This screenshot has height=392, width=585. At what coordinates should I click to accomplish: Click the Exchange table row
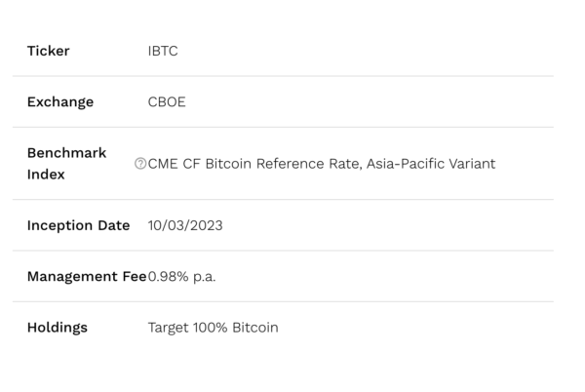pos(283,101)
